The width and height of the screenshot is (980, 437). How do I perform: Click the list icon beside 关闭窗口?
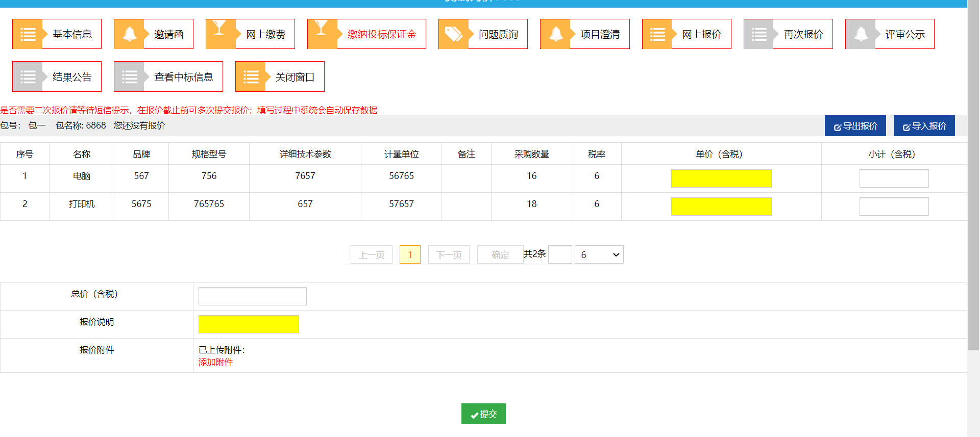tap(251, 76)
